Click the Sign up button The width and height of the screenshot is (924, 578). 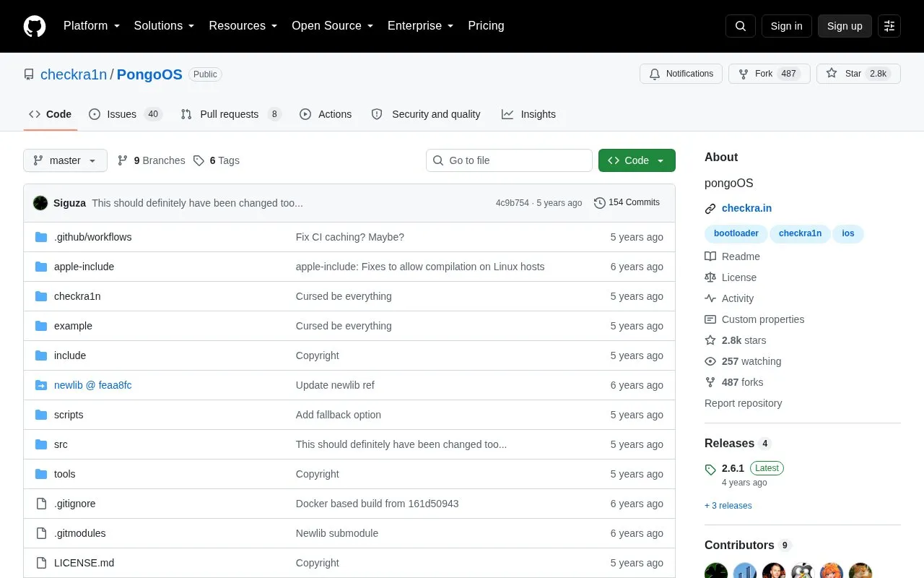coord(845,26)
